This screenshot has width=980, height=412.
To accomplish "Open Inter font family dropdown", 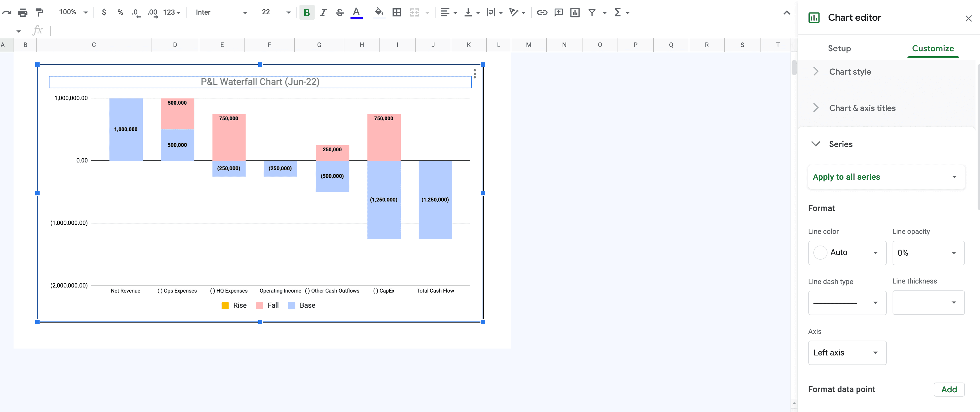I will (221, 12).
